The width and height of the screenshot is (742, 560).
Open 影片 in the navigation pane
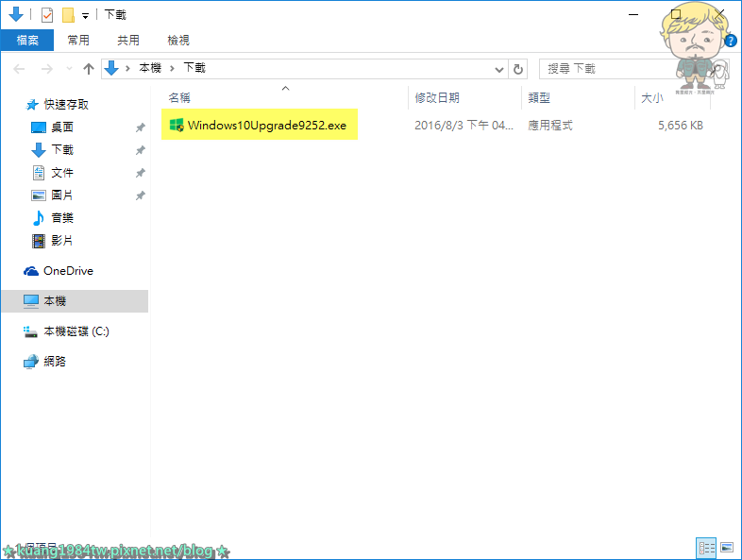62,241
